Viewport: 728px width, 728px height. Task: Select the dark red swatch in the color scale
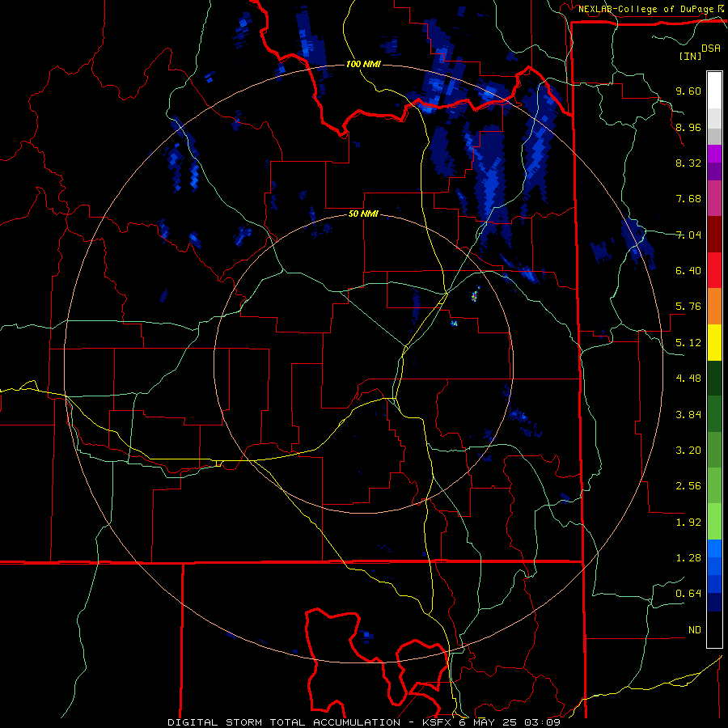(x=714, y=235)
